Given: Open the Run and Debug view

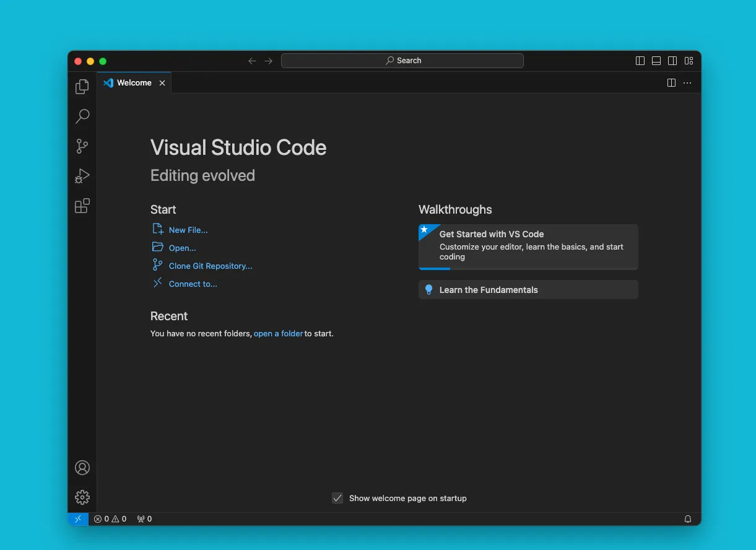Looking at the screenshot, I should pos(82,177).
